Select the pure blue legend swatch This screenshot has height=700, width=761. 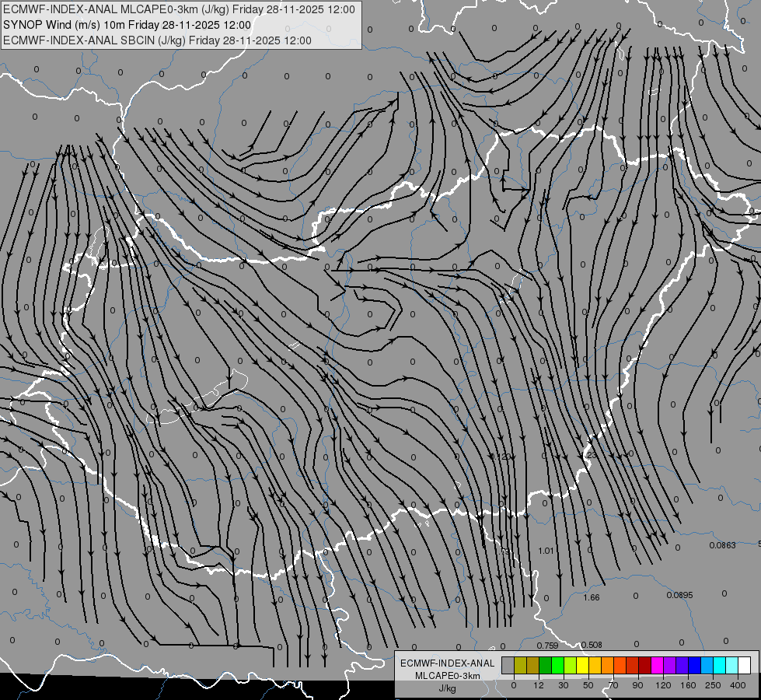(694, 666)
